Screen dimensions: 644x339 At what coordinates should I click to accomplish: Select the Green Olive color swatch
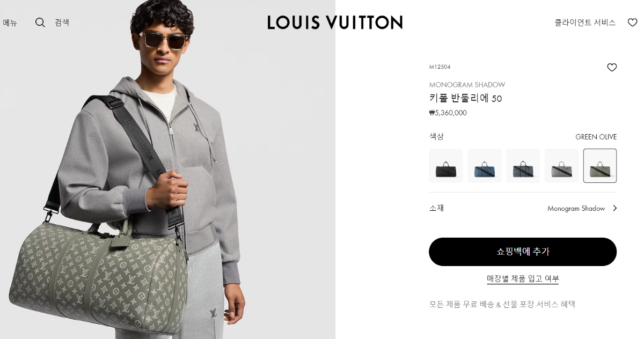pos(600,166)
